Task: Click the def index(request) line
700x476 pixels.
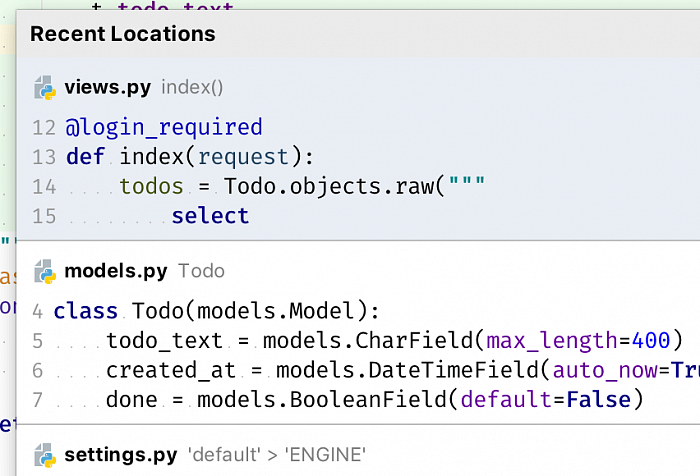Action: click(190, 157)
